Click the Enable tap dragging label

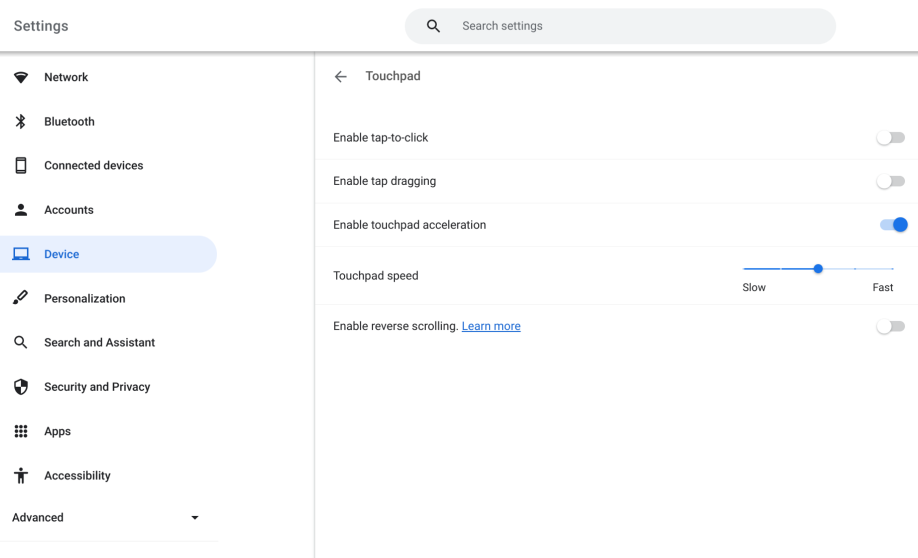pos(385,182)
